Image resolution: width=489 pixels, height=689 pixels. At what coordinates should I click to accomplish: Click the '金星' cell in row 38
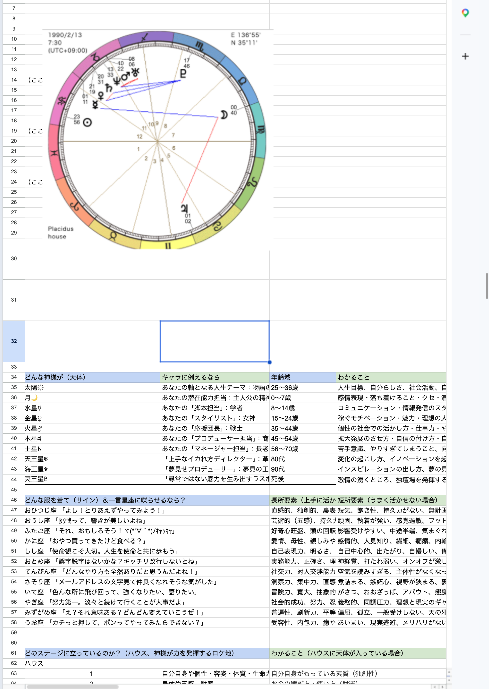(93, 418)
